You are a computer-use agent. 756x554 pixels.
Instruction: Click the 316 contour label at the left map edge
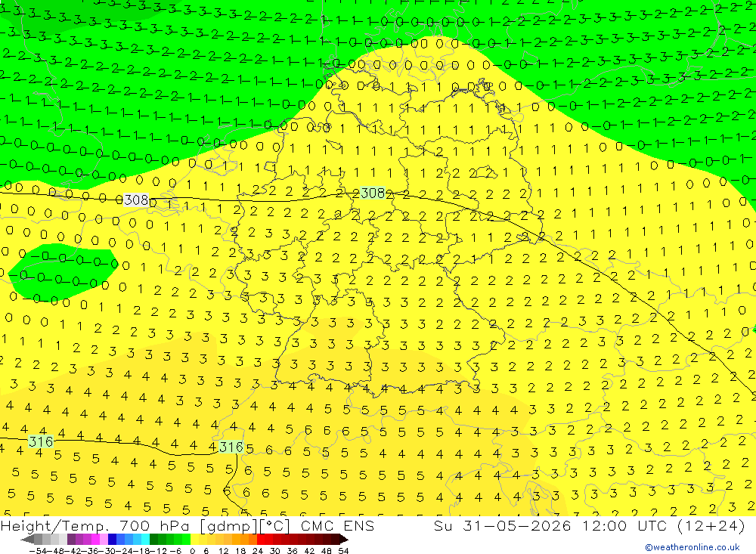click(41, 441)
